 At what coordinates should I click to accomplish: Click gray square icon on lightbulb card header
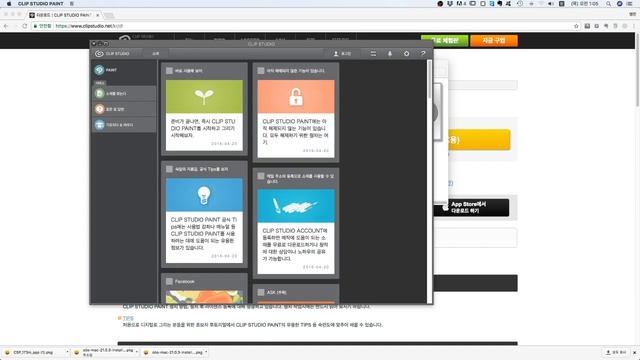click(x=169, y=169)
